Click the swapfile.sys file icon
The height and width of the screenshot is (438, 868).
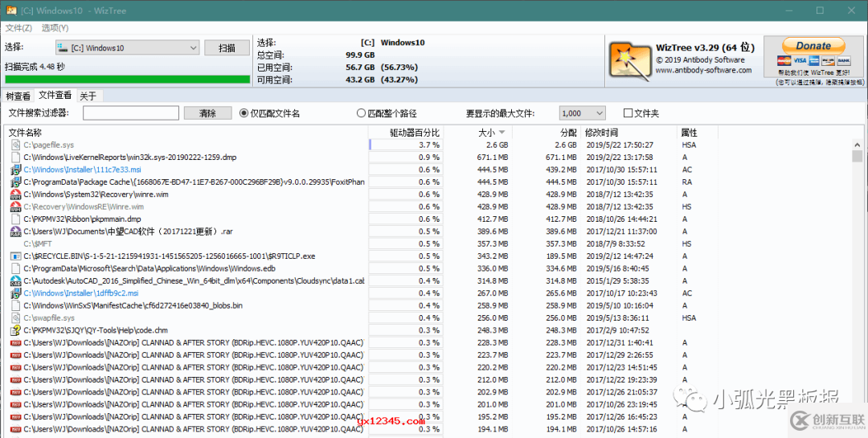click(x=15, y=317)
